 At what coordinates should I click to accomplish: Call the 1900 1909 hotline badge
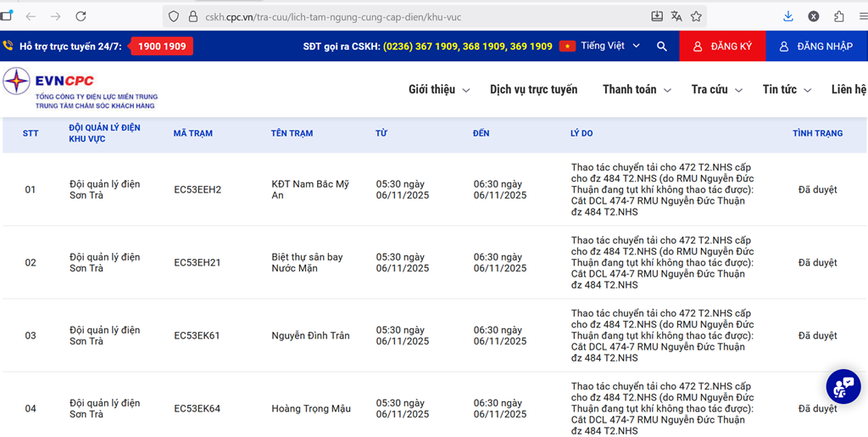[x=161, y=46]
